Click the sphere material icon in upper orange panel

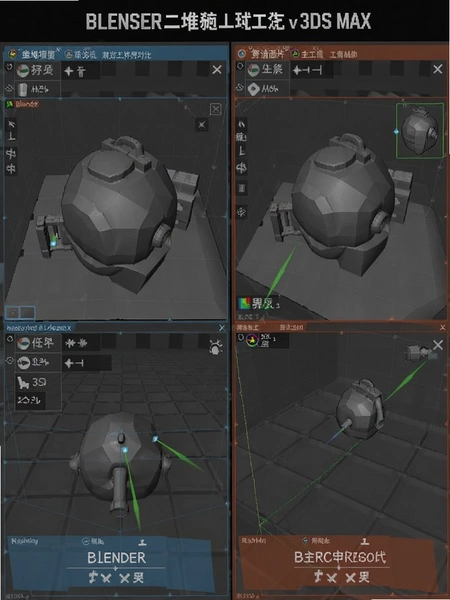[x=253, y=70]
